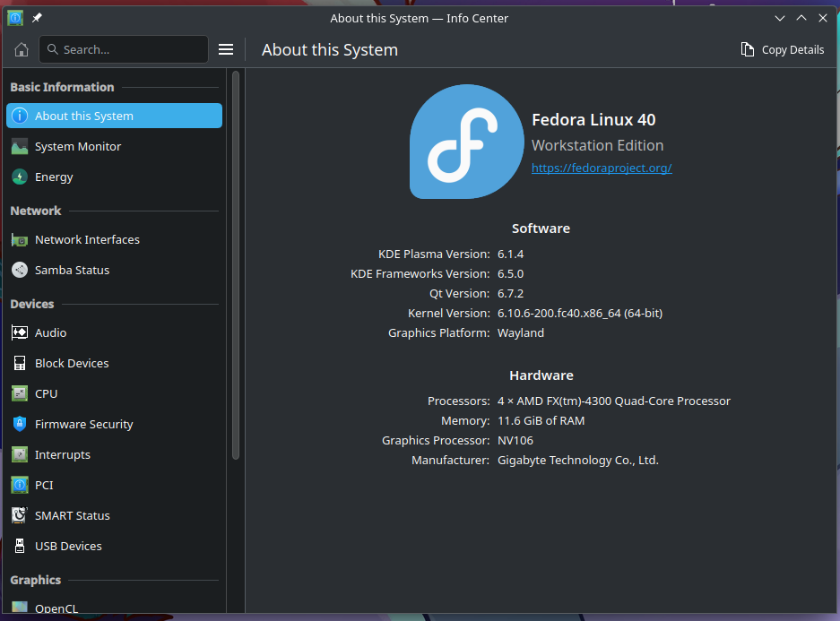Open the Block Devices label

72,364
